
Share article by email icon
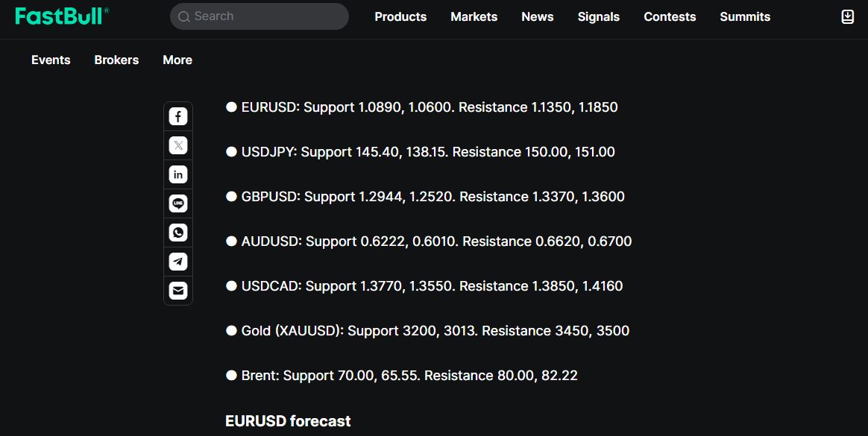[177, 291]
